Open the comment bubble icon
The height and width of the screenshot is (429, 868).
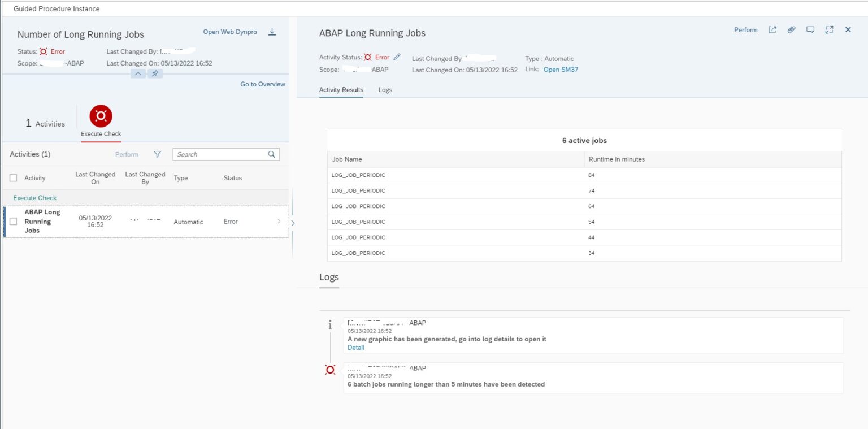[810, 29]
